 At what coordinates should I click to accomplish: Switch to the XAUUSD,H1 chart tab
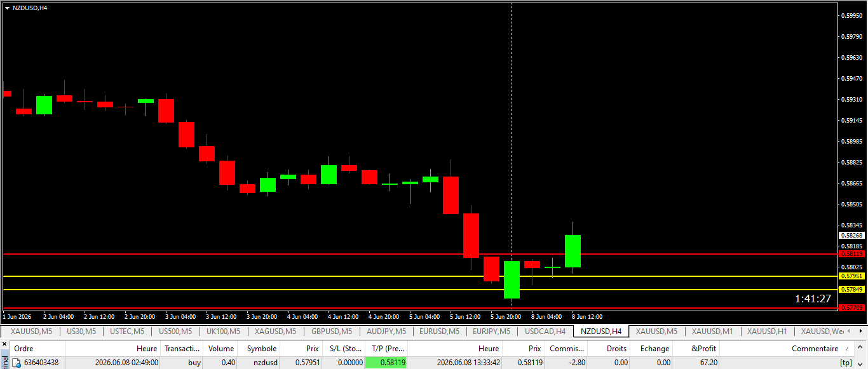coord(767,332)
